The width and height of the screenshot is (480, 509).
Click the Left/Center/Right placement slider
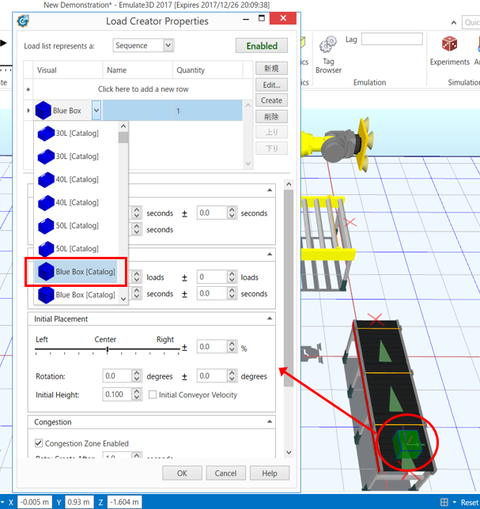coord(107,349)
